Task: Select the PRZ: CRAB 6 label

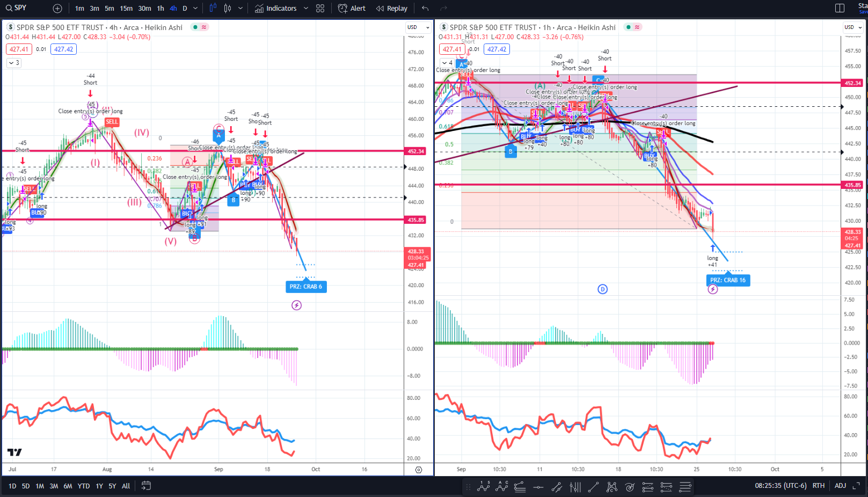Action: coord(306,287)
